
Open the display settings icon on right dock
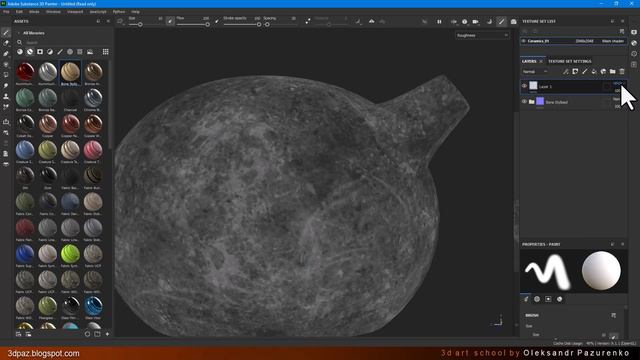pyautogui.click(x=634, y=32)
